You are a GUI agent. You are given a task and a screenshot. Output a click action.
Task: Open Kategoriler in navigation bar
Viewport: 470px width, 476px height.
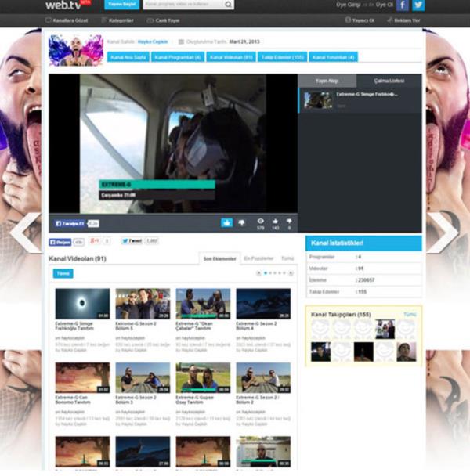pos(117,20)
